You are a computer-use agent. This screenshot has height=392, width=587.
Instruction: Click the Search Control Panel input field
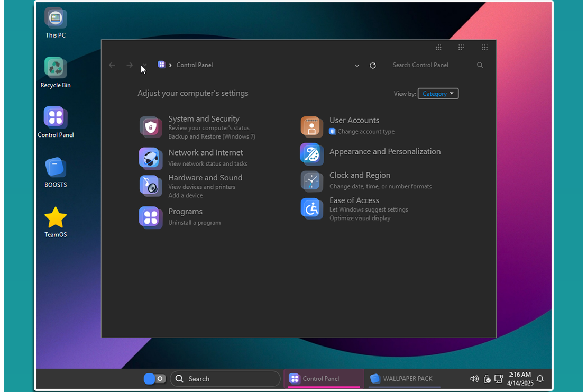(x=431, y=65)
